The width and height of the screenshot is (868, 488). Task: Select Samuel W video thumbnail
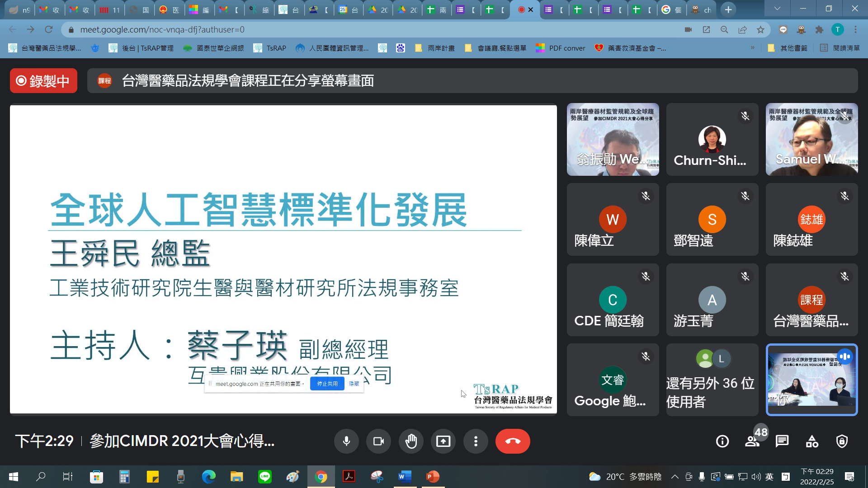[x=811, y=139]
